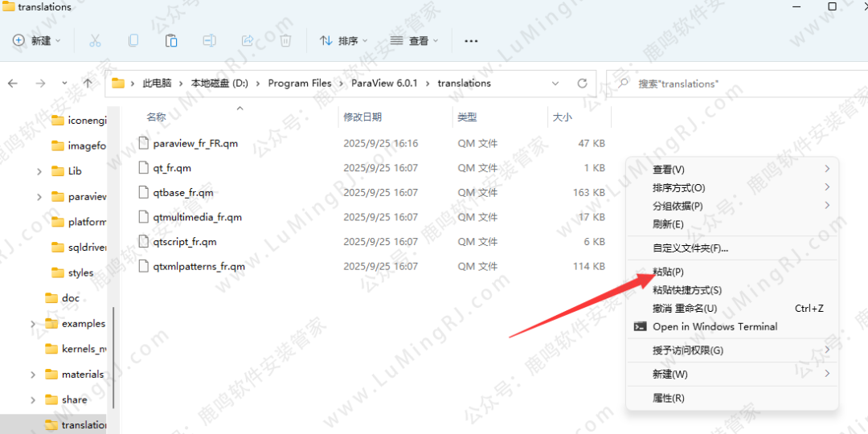Click the Refresh icon beside address bar
Viewport: 868px width, 434px height.
tap(582, 84)
